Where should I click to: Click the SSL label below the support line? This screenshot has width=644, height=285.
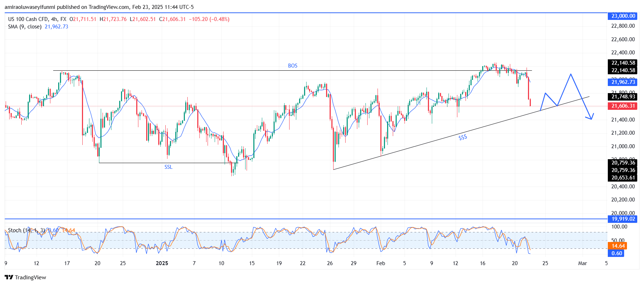point(169,167)
